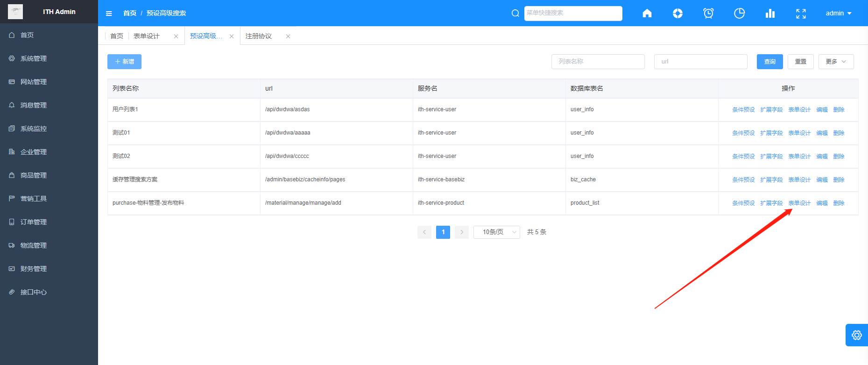The width and height of the screenshot is (868, 365).
Task: Expand 系统管理 sidebar menu
Action: (x=49, y=58)
